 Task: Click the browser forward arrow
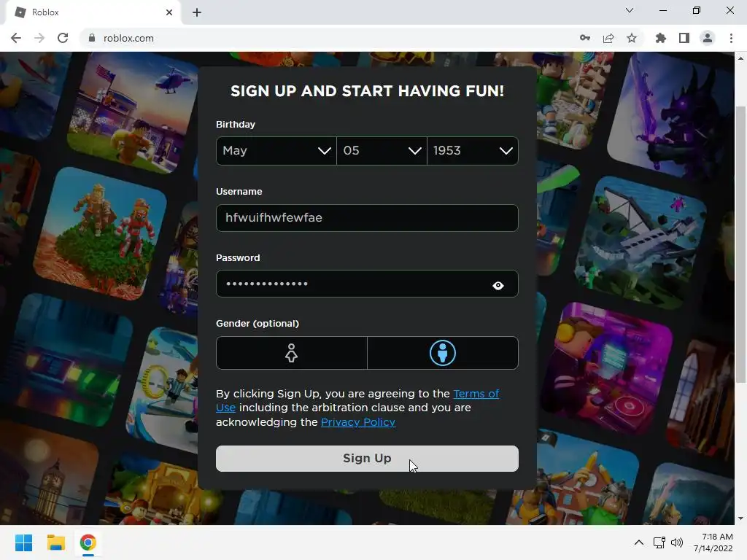coord(39,38)
